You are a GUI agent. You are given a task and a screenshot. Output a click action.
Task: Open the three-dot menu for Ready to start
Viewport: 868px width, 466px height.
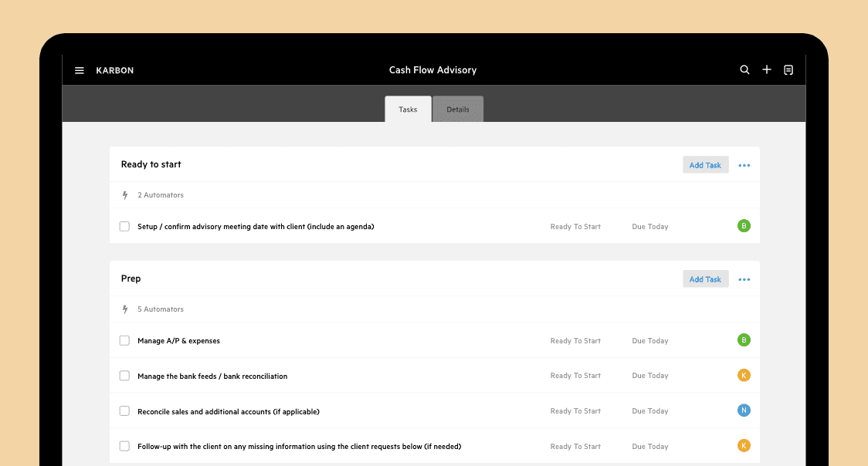coord(744,165)
